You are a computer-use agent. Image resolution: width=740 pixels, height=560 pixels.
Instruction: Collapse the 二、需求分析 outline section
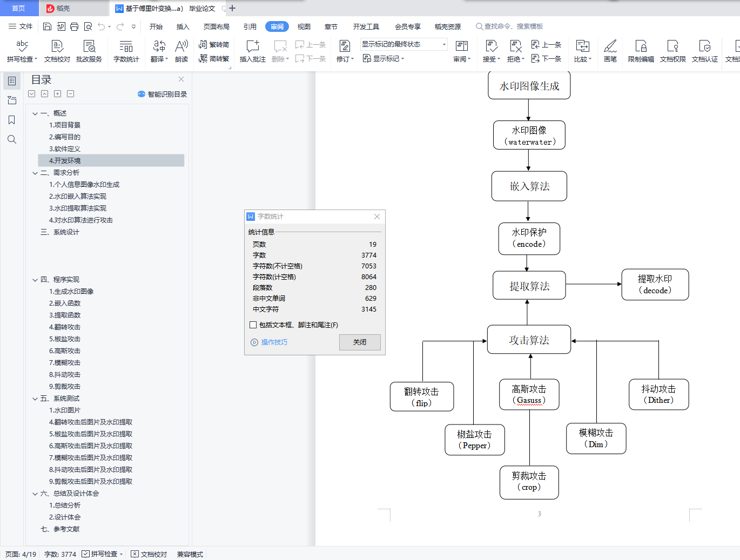[x=35, y=173]
